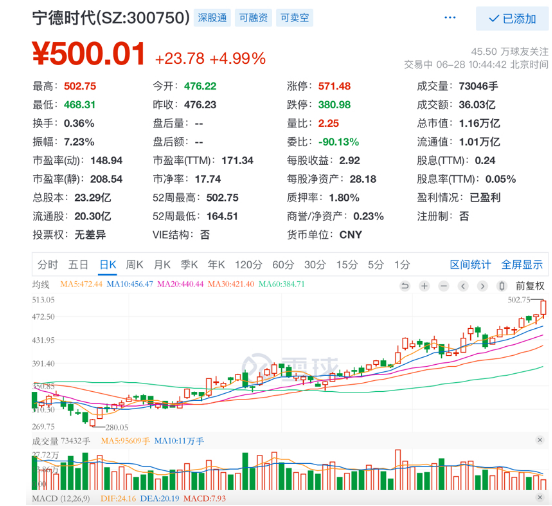The width and height of the screenshot is (552, 506).
Task: Open the 前复权 adjustment dropdown
Action: pyautogui.click(x=530, y=286)
